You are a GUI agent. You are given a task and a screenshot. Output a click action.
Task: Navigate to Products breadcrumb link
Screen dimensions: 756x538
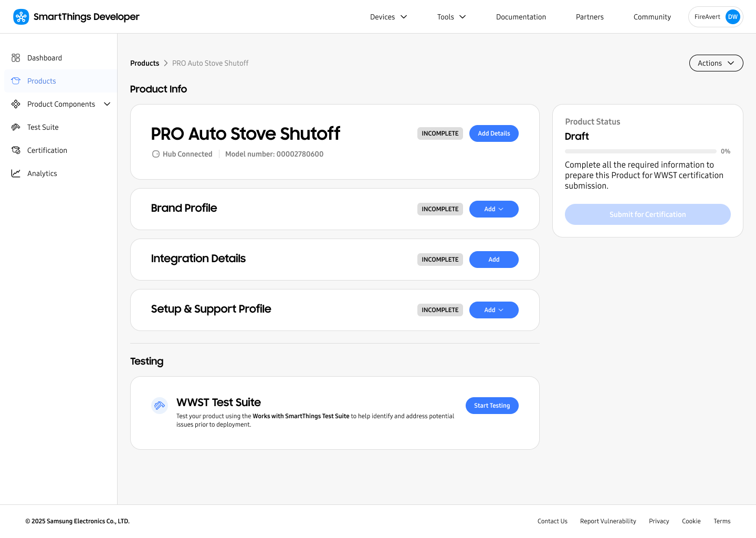(144, 63)
